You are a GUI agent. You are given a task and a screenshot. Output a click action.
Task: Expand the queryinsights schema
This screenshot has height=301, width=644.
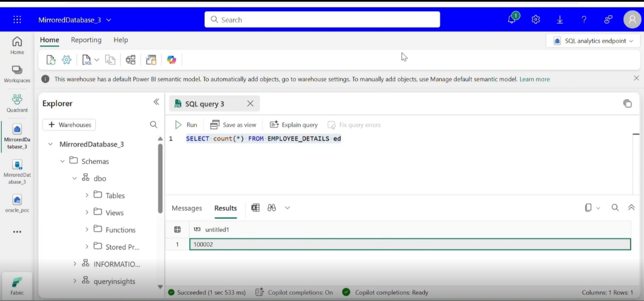pyautogui.click(x=75, y=281)
